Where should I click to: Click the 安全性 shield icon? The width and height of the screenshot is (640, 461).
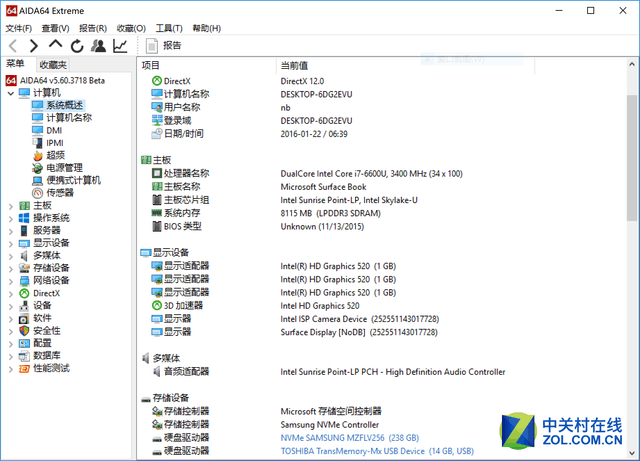pos(24,331)
